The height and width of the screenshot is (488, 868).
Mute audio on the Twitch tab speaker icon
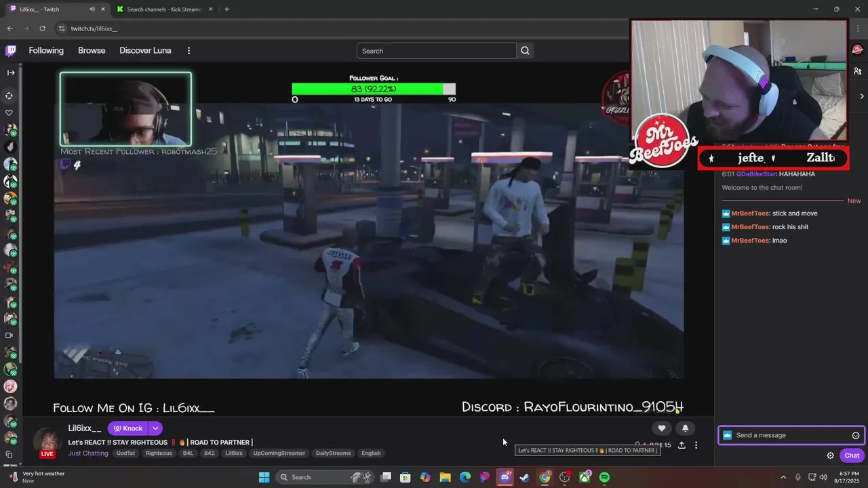[92, 9]
